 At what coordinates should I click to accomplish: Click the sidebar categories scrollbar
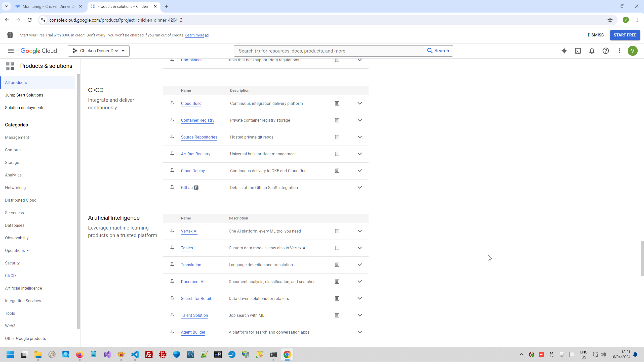[78, 201]
